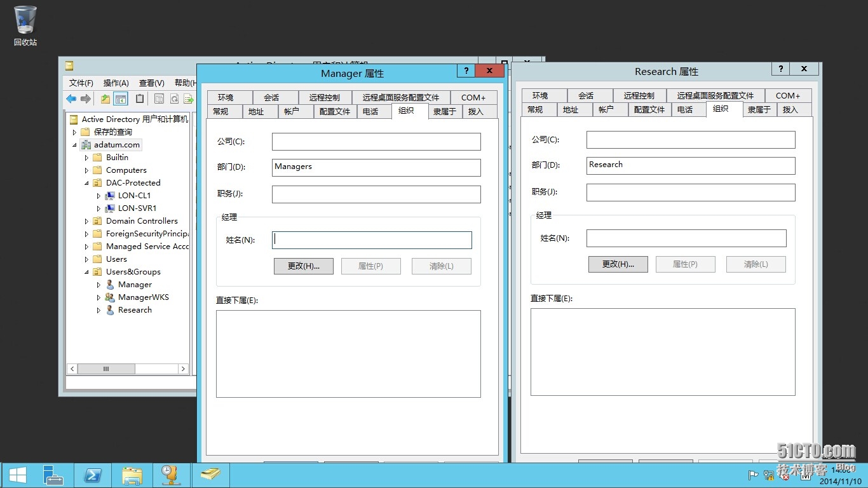Open the 查看(V) menu

pos(151,83)
